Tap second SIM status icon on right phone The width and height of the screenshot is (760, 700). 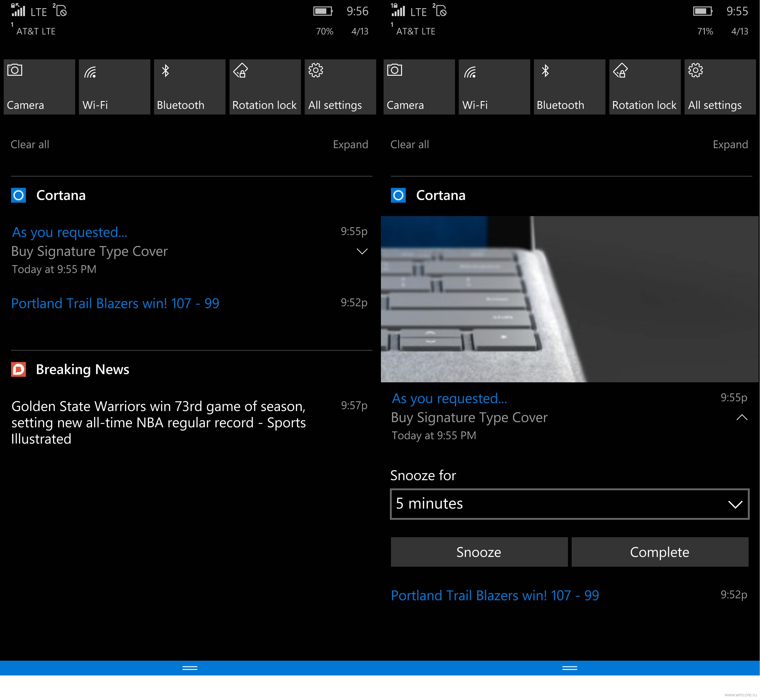pyautogui.click(x=440, y=10)
